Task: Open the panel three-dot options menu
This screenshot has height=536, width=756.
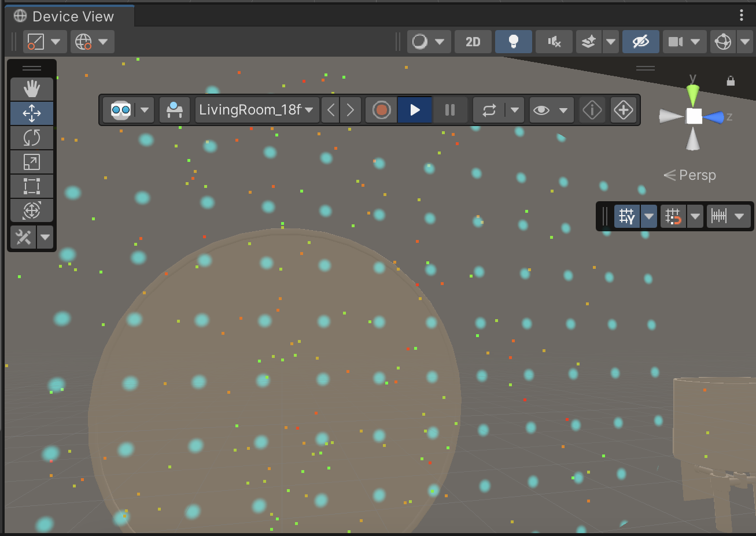Action: [x=741, y=16]
